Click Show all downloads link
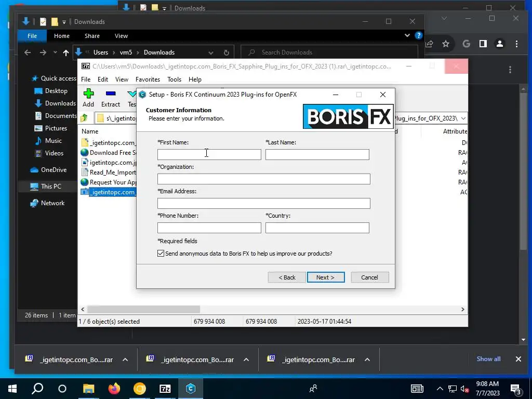The height and width of the screenshot is (399, 532). pyautogui.click(x=488, y=359)
